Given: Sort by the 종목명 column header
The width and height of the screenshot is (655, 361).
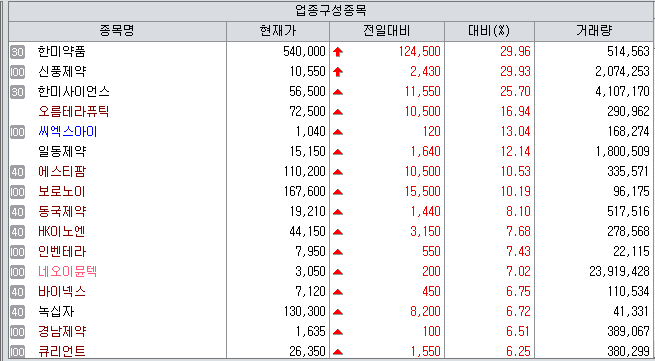Looking at the screenshot, I should [x=117, y=31].
